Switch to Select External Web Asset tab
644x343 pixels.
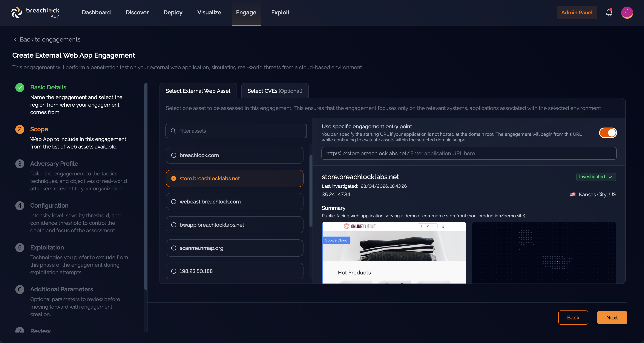click(198, 91)
